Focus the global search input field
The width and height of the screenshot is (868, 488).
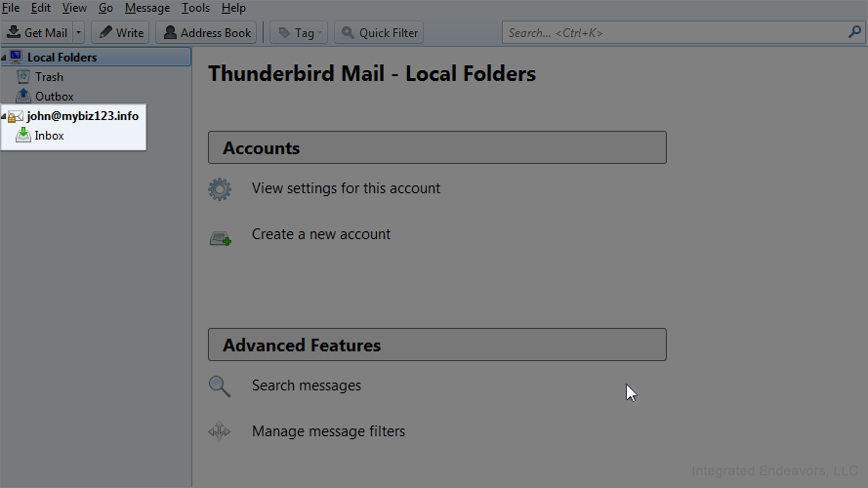(674, 32)
